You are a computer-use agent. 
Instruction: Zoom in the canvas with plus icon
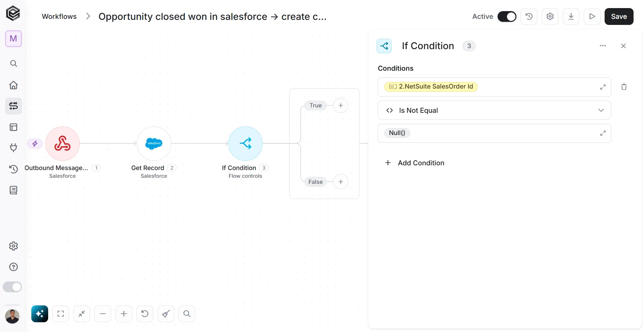click(124, 314)
